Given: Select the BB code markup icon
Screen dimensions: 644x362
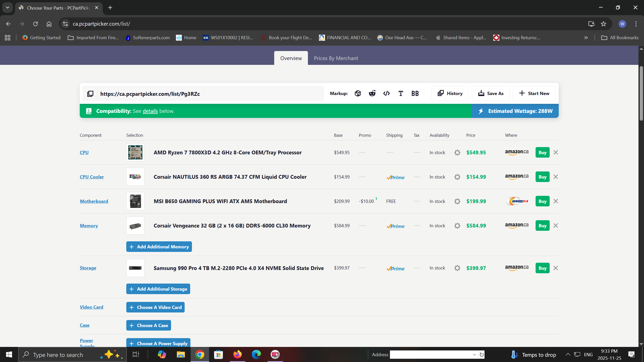Looking at the screenshot, I should [x=415, y=94].
